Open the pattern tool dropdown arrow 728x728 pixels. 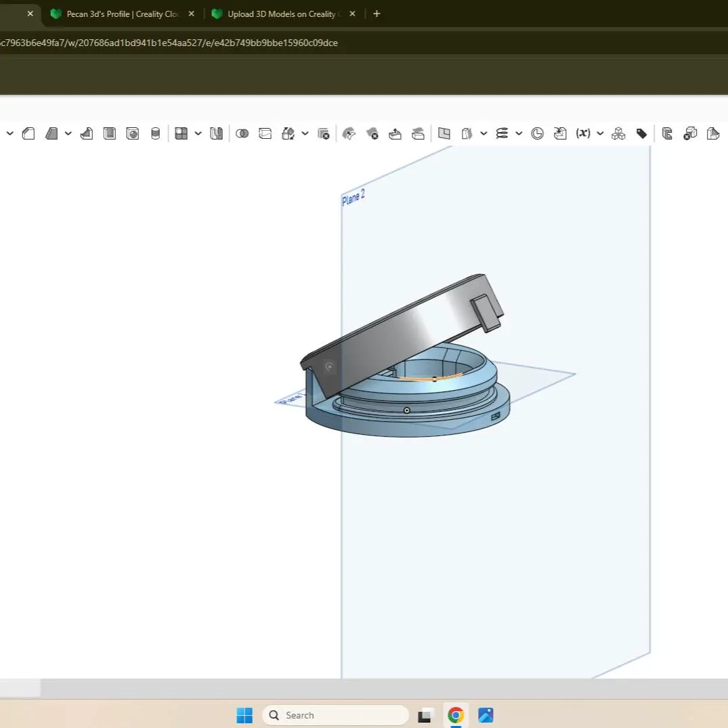coord(198,133)
